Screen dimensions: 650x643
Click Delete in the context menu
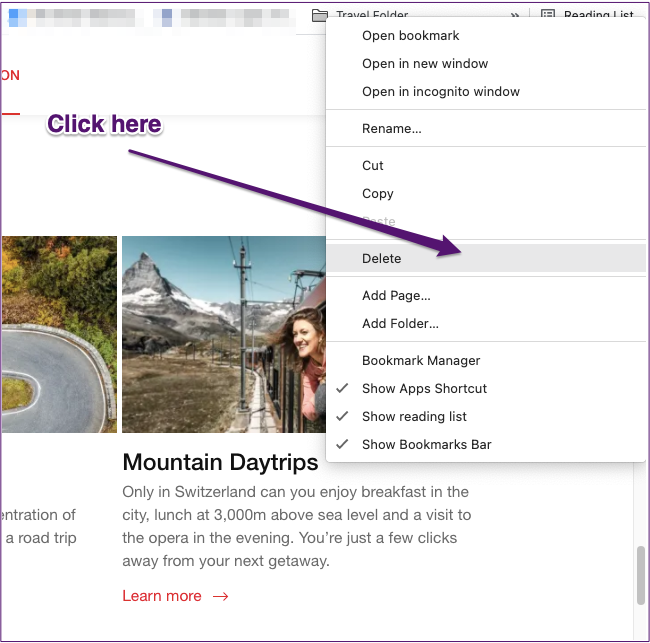click(486, 258)
